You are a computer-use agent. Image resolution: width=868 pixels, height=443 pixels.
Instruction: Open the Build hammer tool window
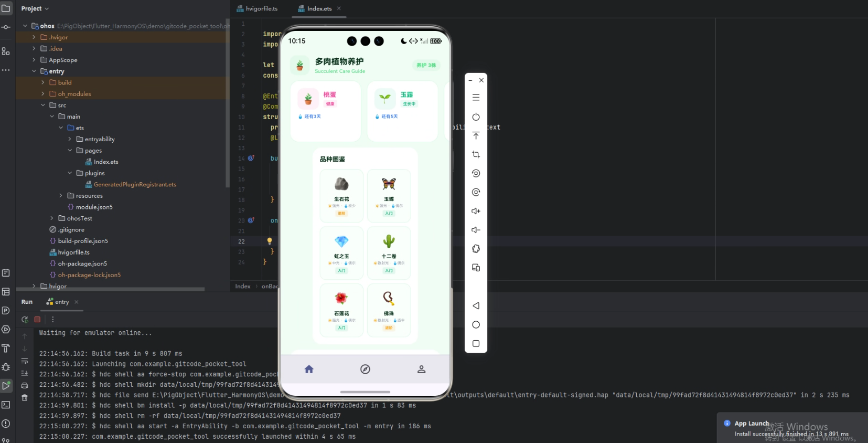pos(6,348)
